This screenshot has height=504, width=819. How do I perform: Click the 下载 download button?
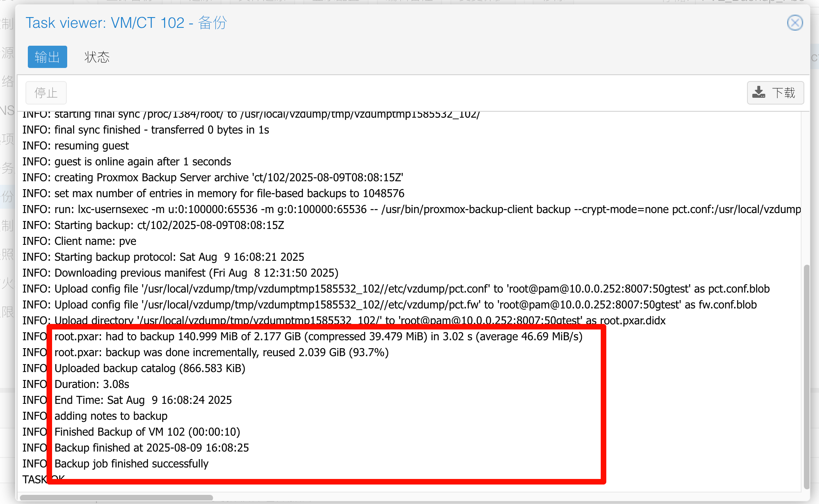tap(775, 93)
